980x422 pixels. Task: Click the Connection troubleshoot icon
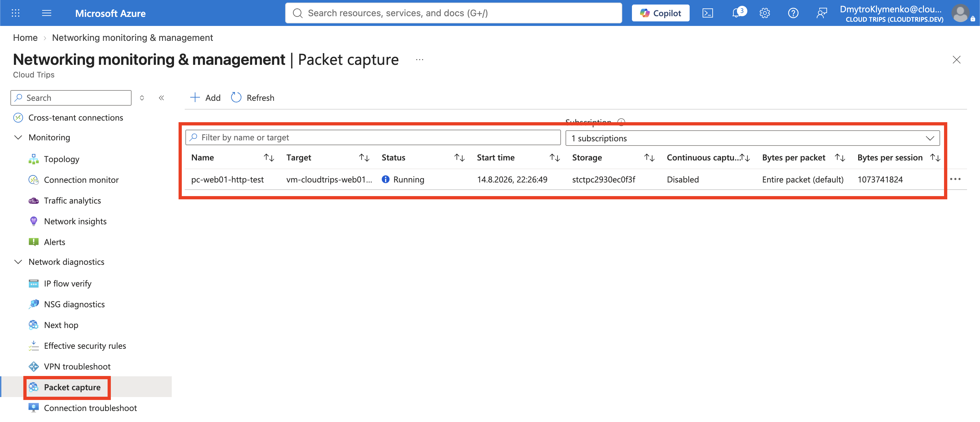coord(33,408)
